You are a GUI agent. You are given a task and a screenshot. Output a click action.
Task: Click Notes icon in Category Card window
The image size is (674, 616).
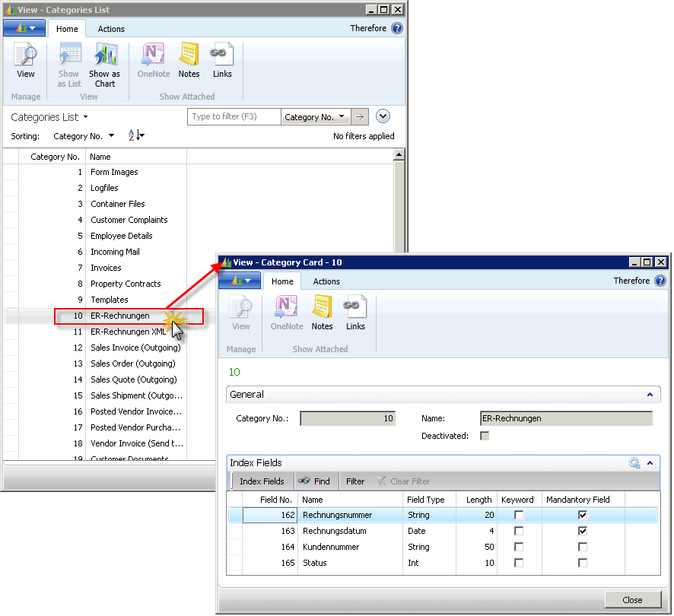(322, 313)
